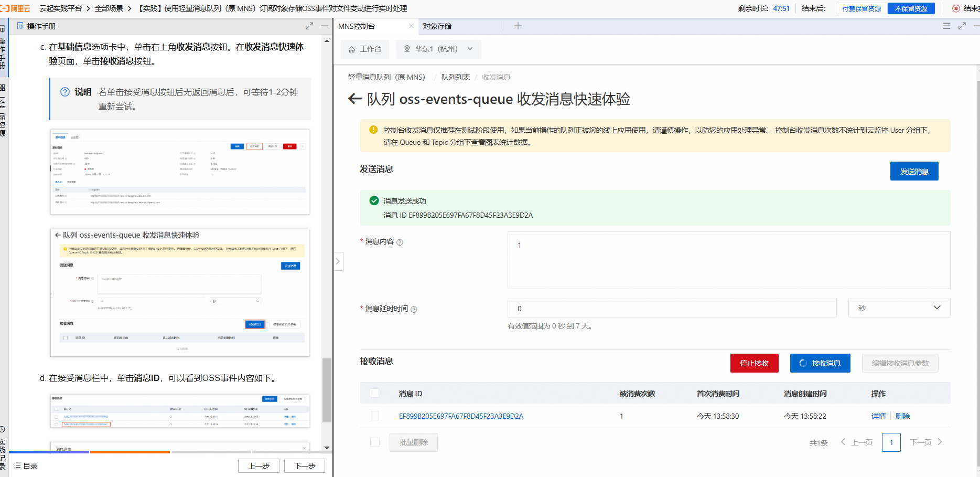Viewport: 980px width, 477px height.
Task: Click the 操作手册 manual icon
Action: (20, 26)
